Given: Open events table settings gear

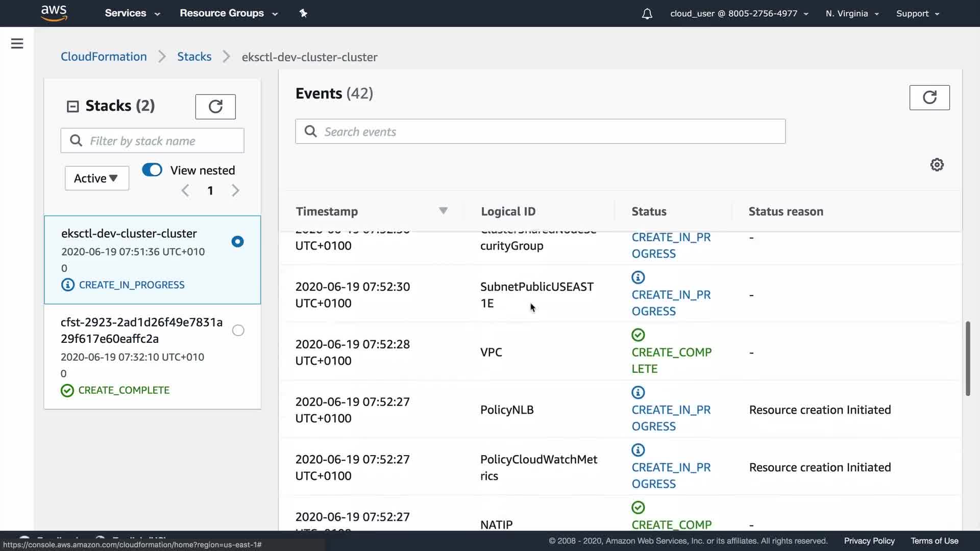Looking at the screenshot, I should (937, 165).
